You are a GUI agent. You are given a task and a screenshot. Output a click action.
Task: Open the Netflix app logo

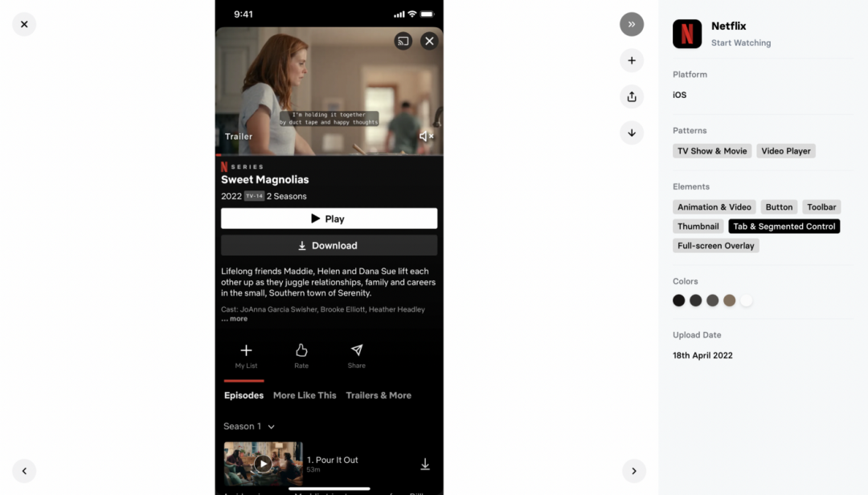click(687, 34)
